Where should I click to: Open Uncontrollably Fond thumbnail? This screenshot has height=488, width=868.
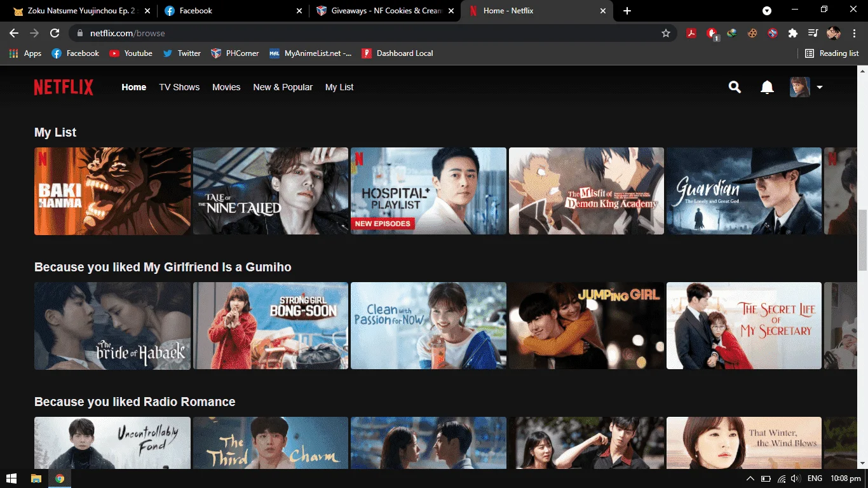112,443
